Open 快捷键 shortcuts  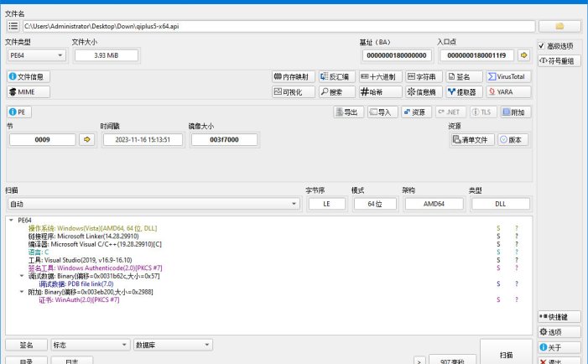tap(559, 317)
